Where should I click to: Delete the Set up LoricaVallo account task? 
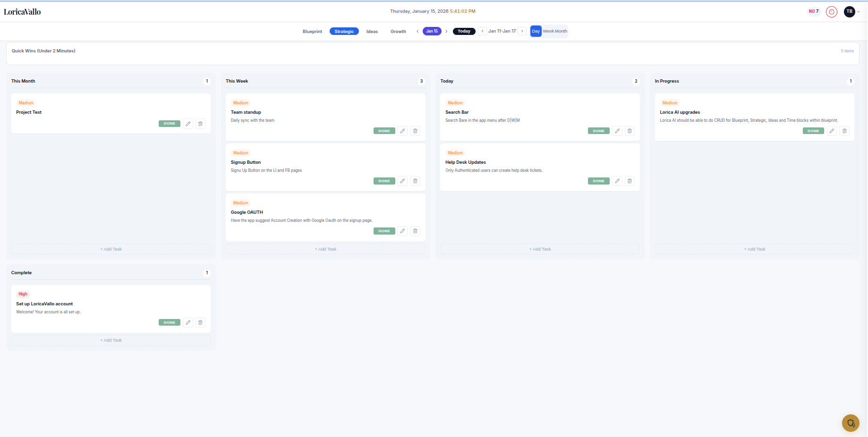pos(200,322)
